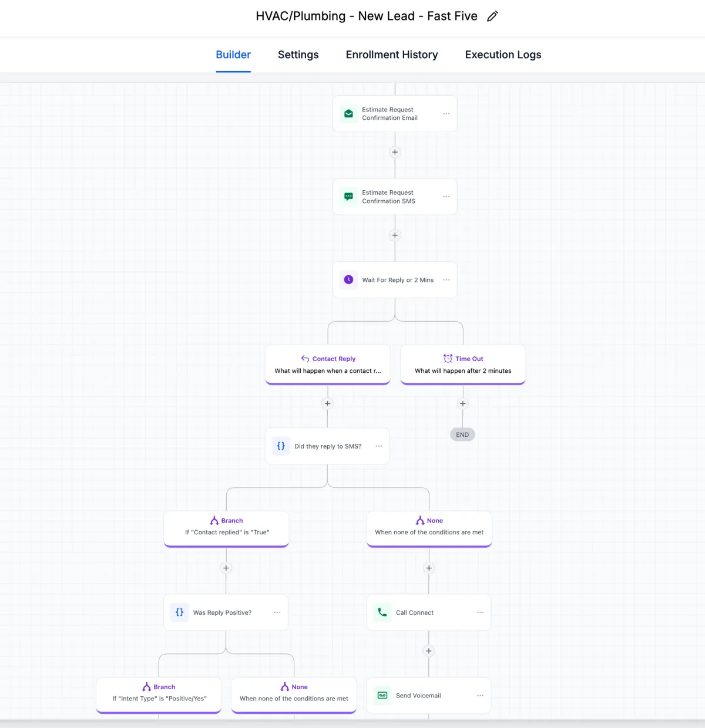Click the purple clock icon on Wait step

coord(348,280)
